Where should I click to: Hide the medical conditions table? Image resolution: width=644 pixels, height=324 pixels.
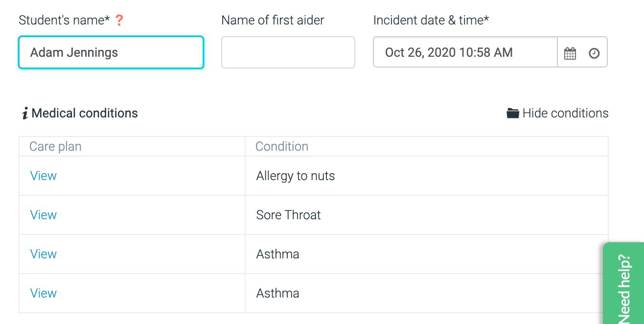(565, 113)
